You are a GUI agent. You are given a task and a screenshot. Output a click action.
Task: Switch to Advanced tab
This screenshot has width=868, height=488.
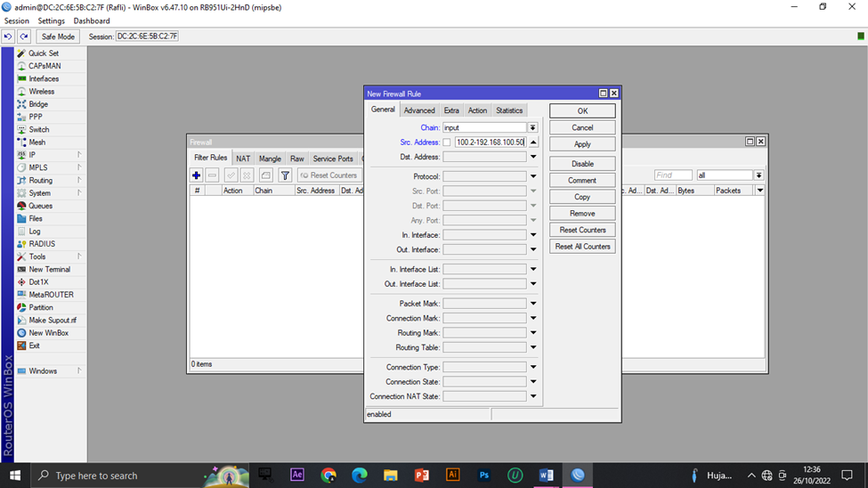pyautogui.click(x=419, y=110)
